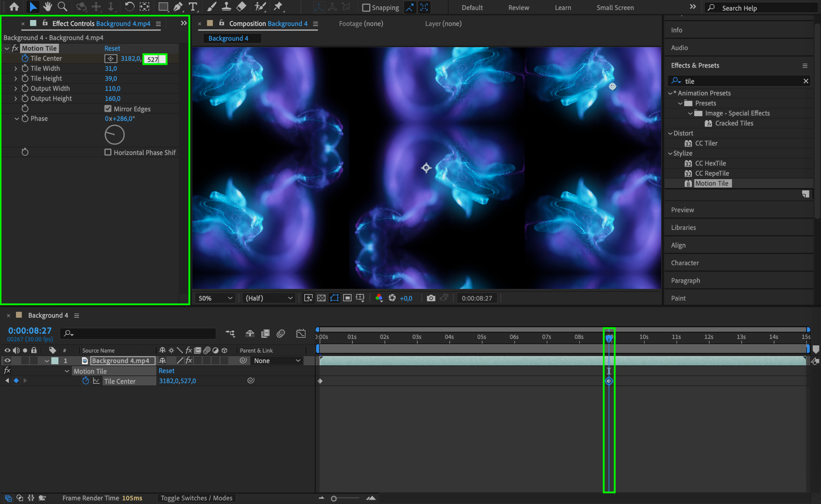Image resolution: width=821 pixels, height=504 pixels.
Task: Take a snapshot with camera icon
Action: coord(431,298)
